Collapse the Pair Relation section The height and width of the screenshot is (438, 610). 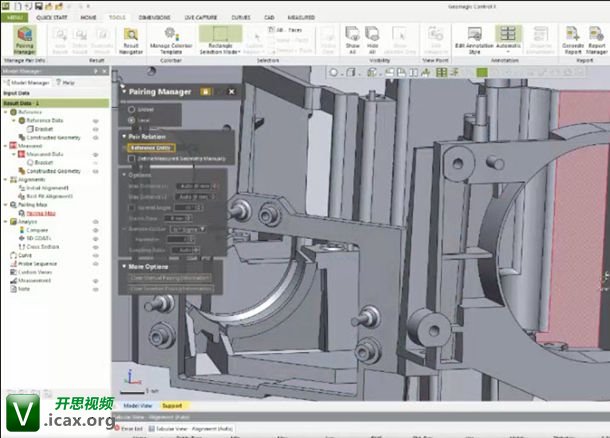[x=123, y=135]
